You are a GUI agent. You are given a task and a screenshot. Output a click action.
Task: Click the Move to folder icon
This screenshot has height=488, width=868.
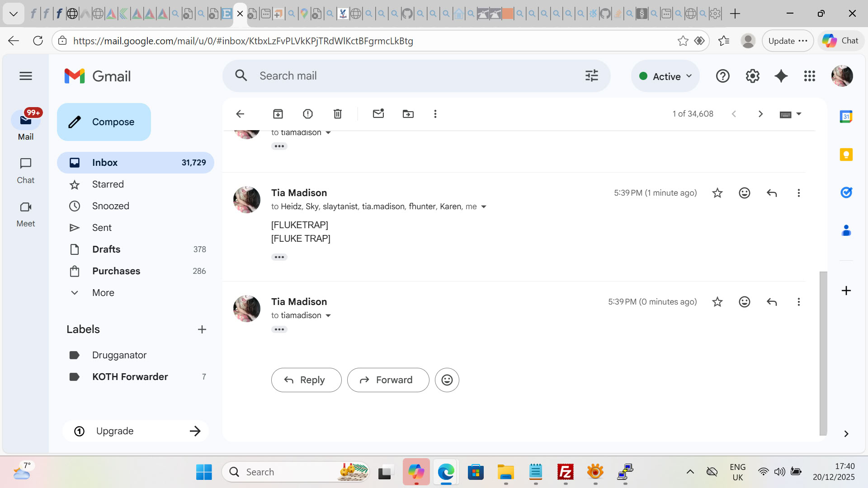click(x=408, y=114)
